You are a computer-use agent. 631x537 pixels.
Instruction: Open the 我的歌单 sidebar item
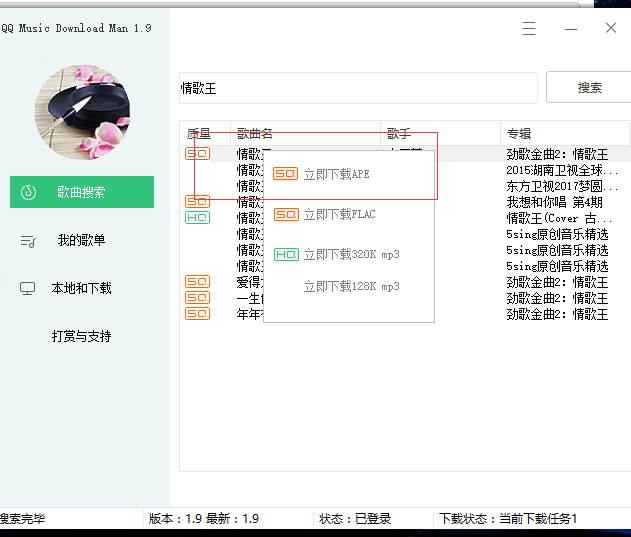click(82, 240)
